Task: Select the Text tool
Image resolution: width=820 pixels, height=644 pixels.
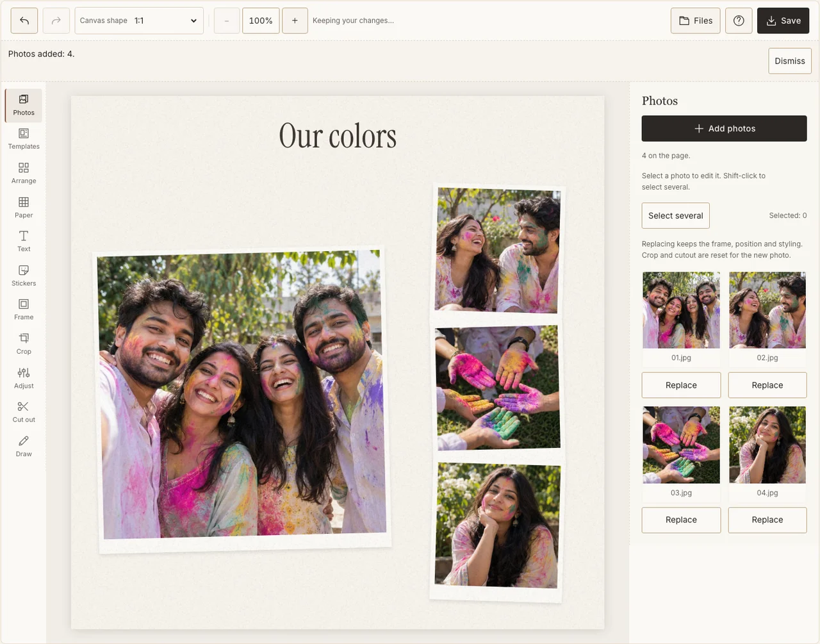Action: point(24,242)
